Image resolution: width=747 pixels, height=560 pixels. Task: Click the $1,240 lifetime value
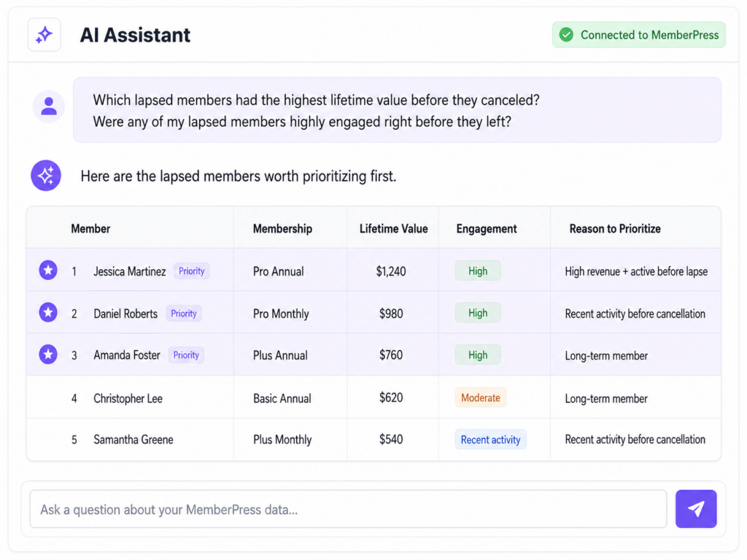[391, 271]
